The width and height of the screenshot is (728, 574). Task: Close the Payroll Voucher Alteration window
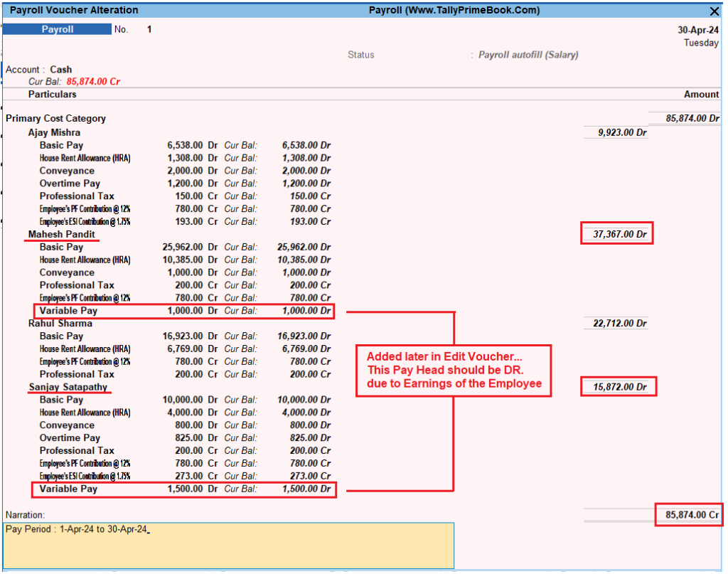[714, 11]
